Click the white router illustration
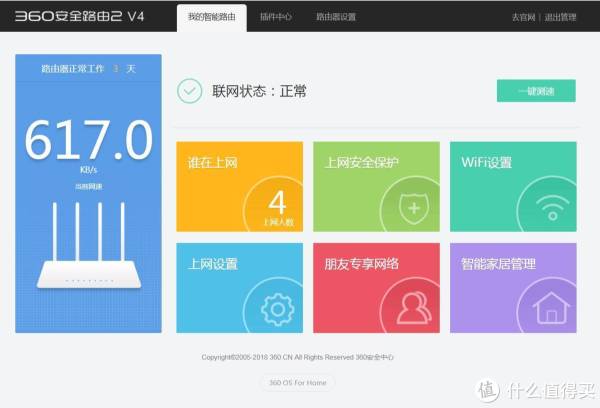The image size is (600, 408). (89, 245)
